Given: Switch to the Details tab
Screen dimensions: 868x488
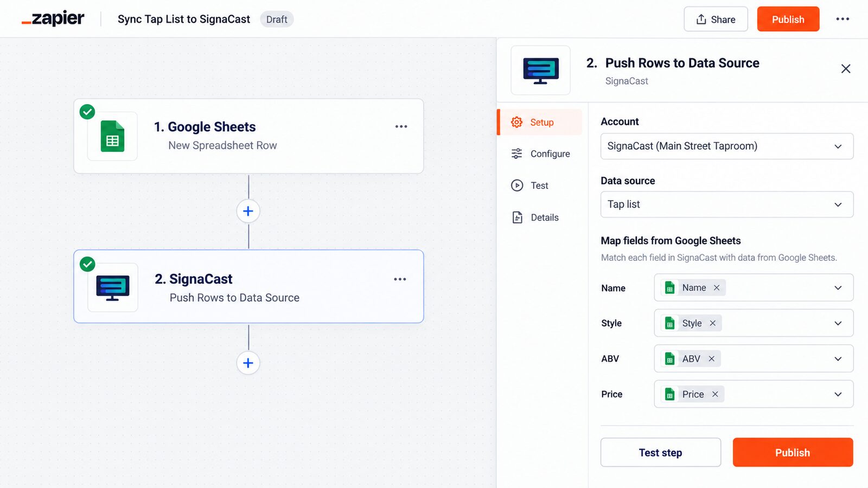Looking at the screenshot, I should [x=535, y=217].
